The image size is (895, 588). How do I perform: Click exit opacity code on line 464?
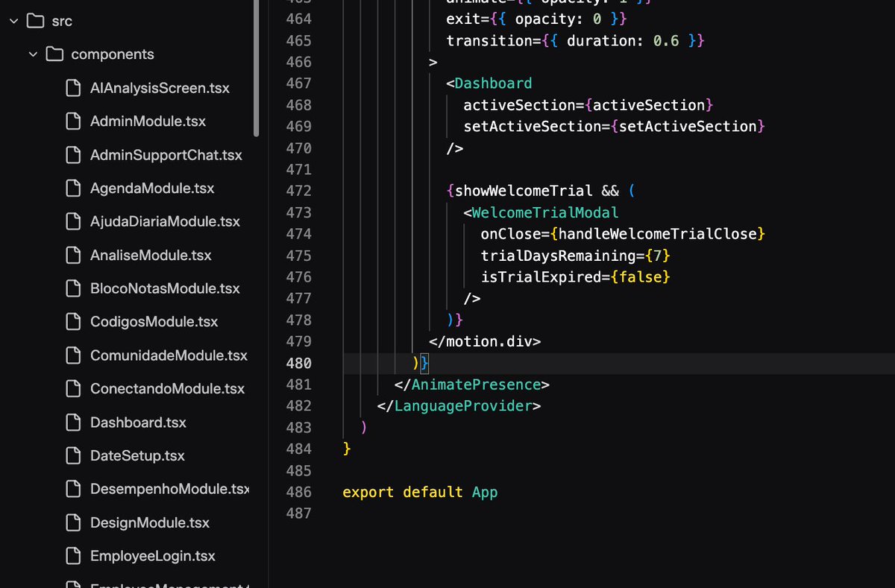coord(537,19)
